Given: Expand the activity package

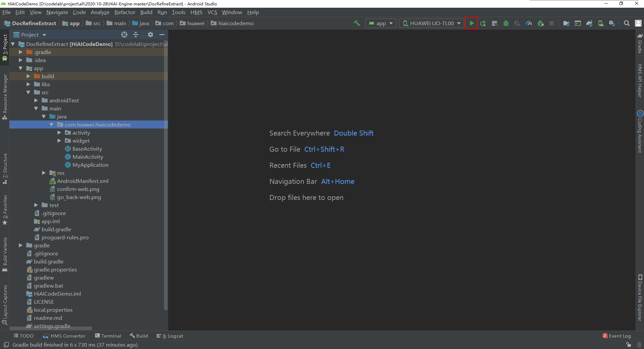Looking at the screenshot, I should click(59, 133).
